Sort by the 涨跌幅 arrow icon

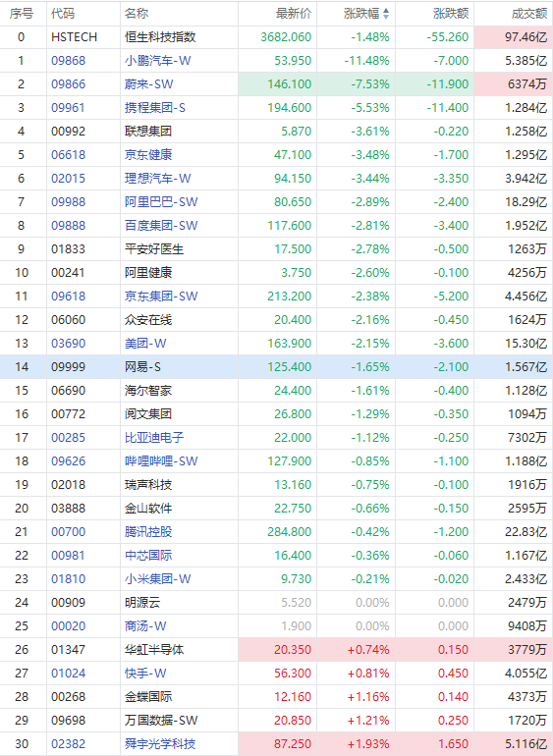coord(386,14)
